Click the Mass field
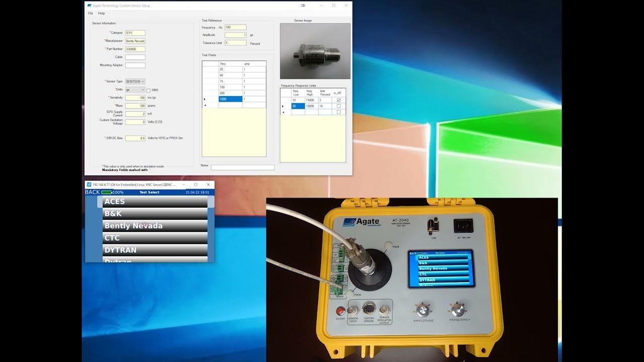Viewport: 644px width, 362px height. click(x=135, y=106)
